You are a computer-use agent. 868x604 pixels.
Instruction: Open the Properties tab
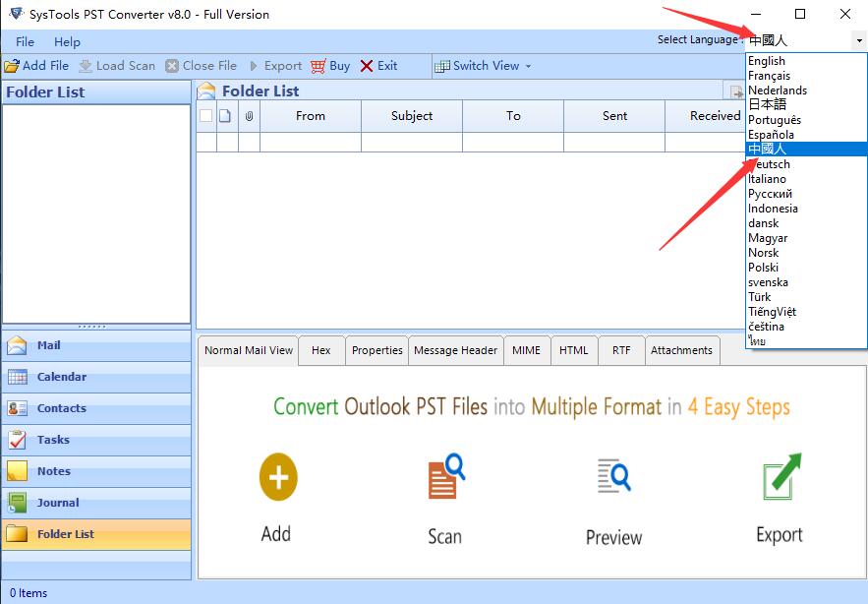tap(376, 350)
